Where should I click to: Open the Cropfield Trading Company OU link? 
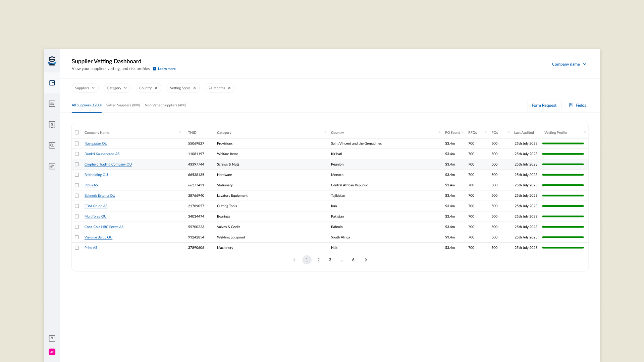point(108,164)
